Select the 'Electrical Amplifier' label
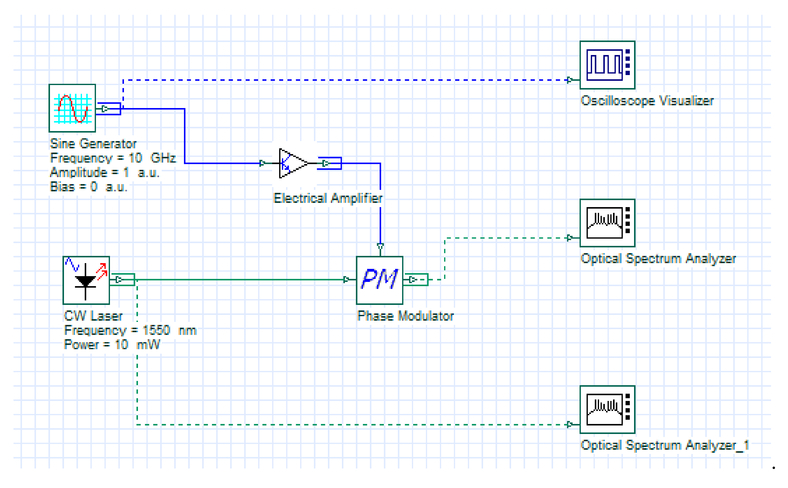Screen dimensions: 788x488 click(328, 199)
